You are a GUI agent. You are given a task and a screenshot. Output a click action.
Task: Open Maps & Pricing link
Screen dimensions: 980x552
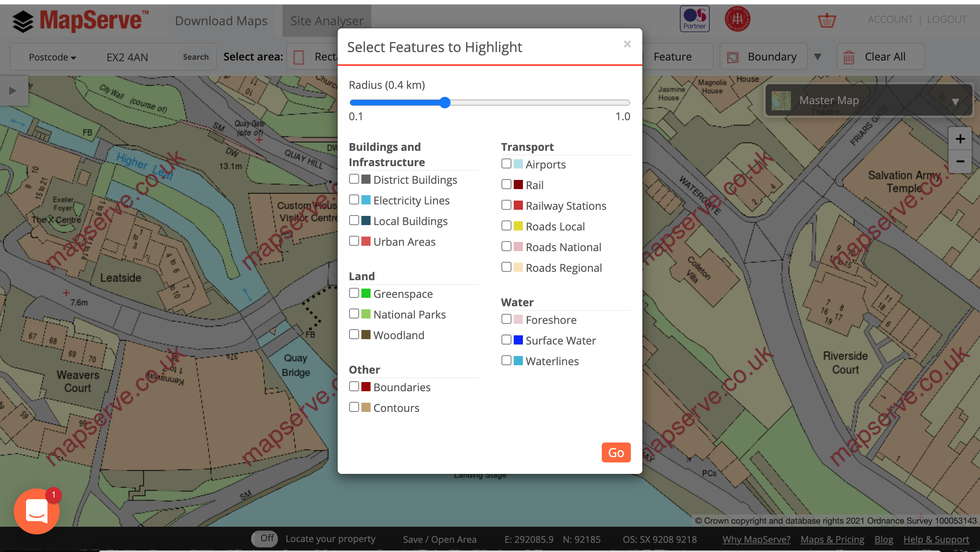point(832,539)
